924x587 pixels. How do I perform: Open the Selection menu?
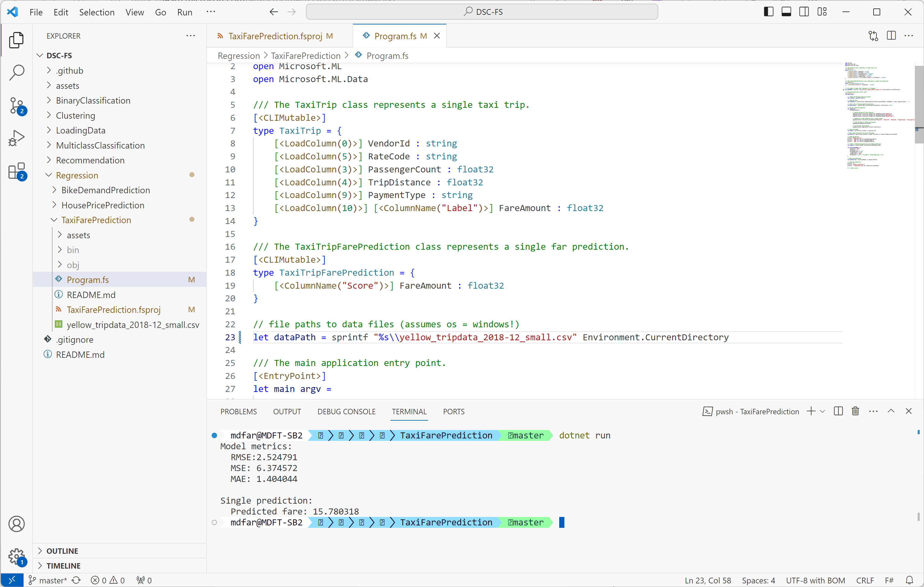(96, 12)
